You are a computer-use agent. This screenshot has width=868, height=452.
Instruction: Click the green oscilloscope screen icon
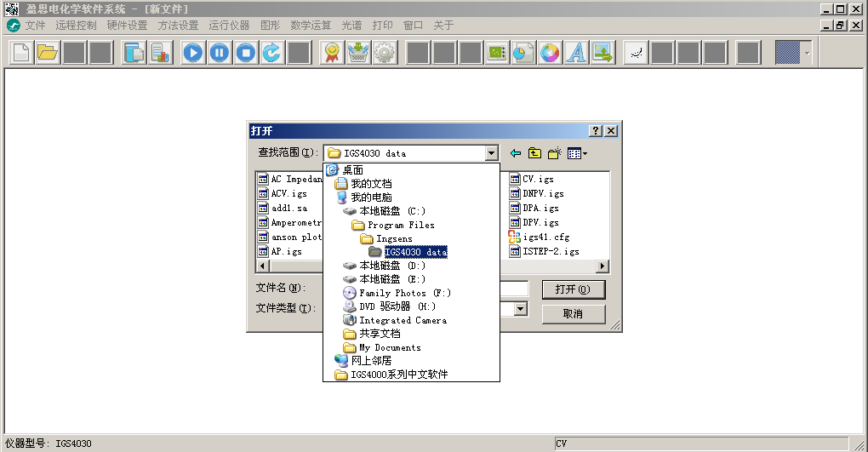[497, 53]
